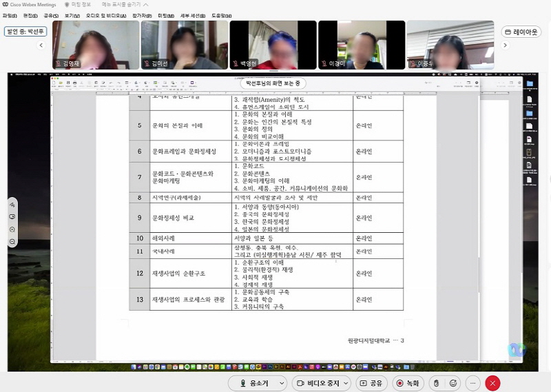Open the 세부 세션(B) menu
551x392 pixels.
click(x=193, y=16)
